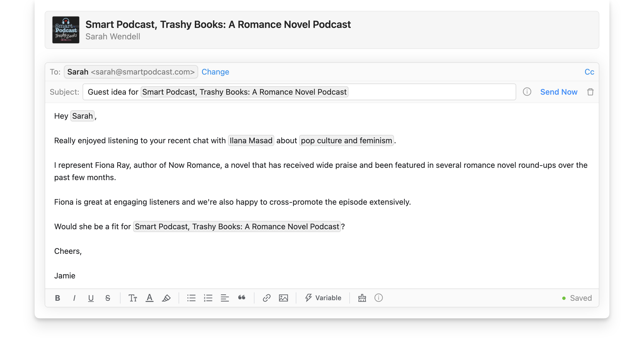Click the Subject input field
This screenshot has height=339, width=644.
point(299,92)
